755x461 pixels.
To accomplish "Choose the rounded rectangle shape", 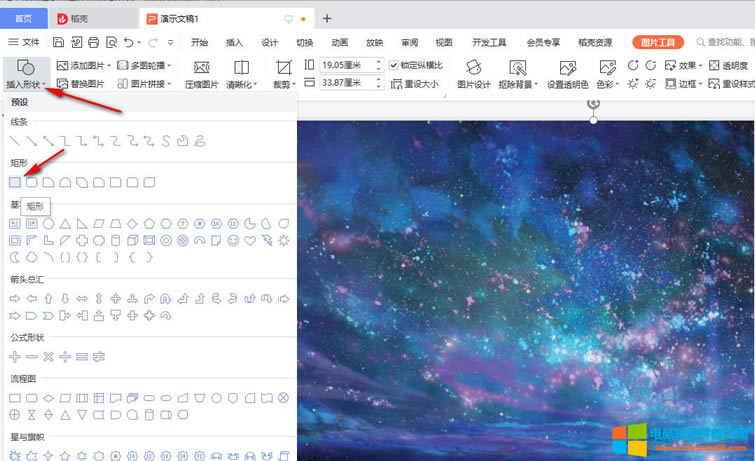I will pyautogui.click(x=32, y=183).
